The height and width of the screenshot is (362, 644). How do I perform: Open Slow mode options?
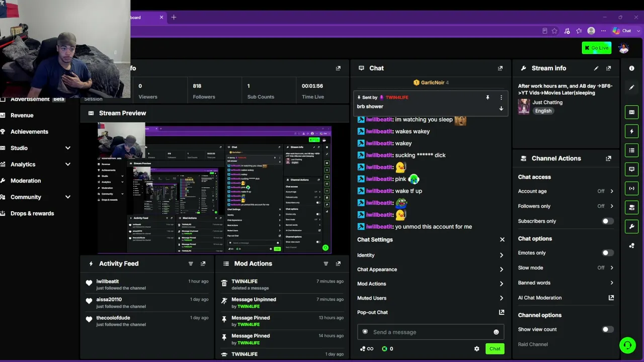(x=566, y=268)
